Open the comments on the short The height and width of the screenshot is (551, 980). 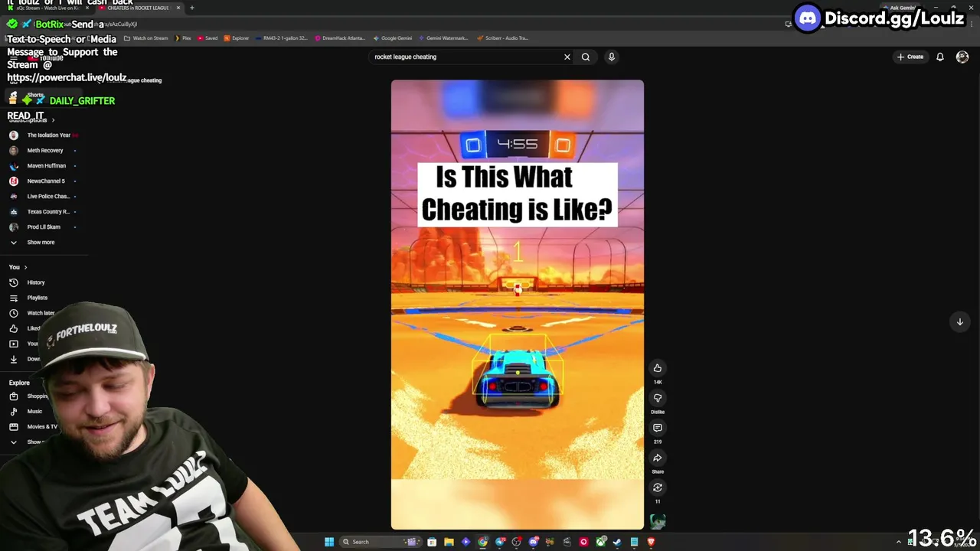coord(657,428)
